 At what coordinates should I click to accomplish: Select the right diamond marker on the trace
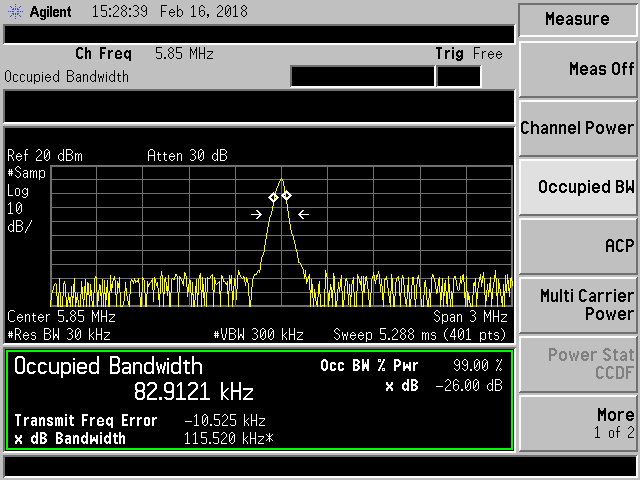click(x=286, y=195)
